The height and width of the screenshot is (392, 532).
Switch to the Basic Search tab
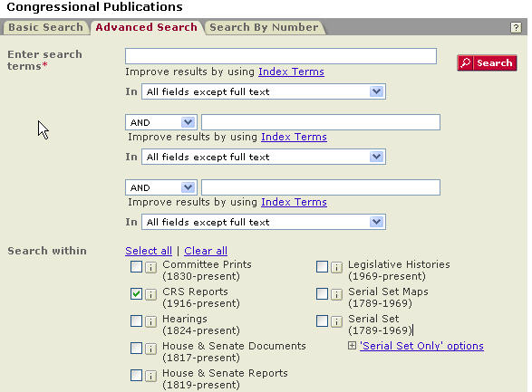click(x=45, y=27)
